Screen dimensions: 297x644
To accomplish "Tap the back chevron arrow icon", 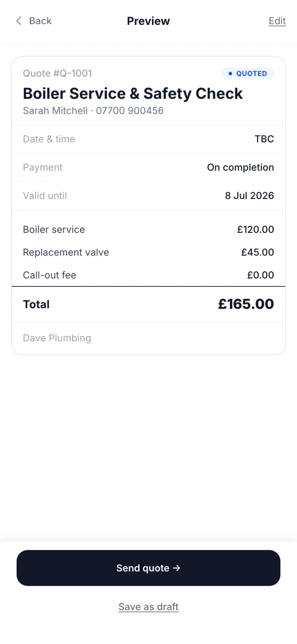I will (x=19, y=21).
